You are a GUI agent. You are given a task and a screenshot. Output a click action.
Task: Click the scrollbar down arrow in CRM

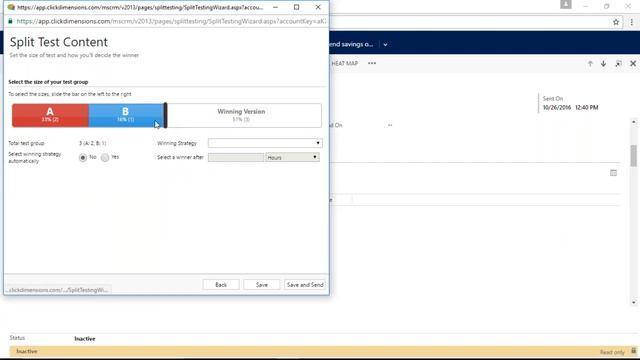click(x=633, y=302)
